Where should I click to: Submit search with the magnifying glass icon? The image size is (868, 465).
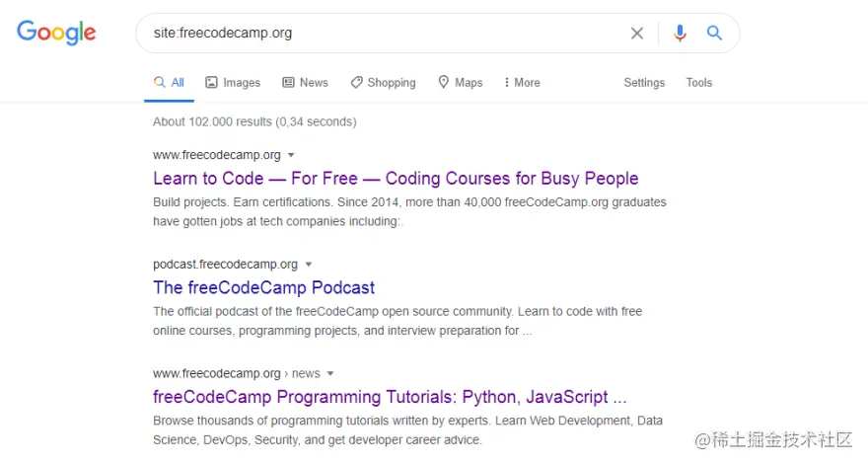(x=714, y=34)
